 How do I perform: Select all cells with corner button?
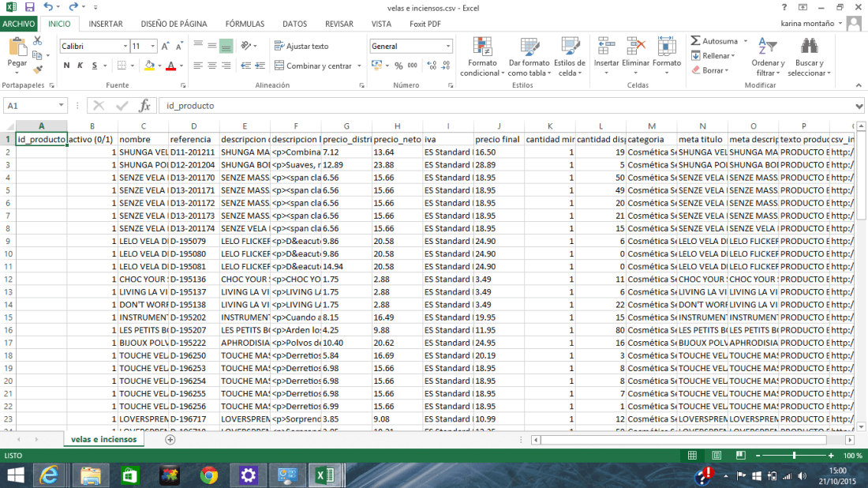pos(8,126)
